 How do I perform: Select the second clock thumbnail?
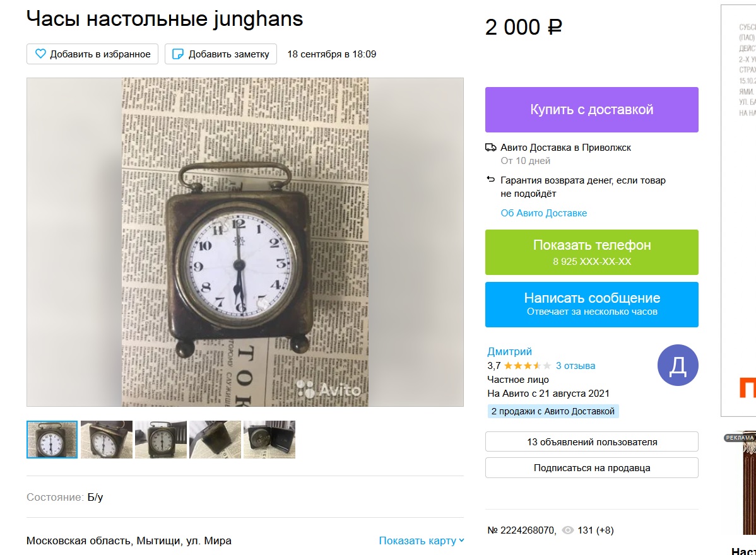(x=107, y=440)
